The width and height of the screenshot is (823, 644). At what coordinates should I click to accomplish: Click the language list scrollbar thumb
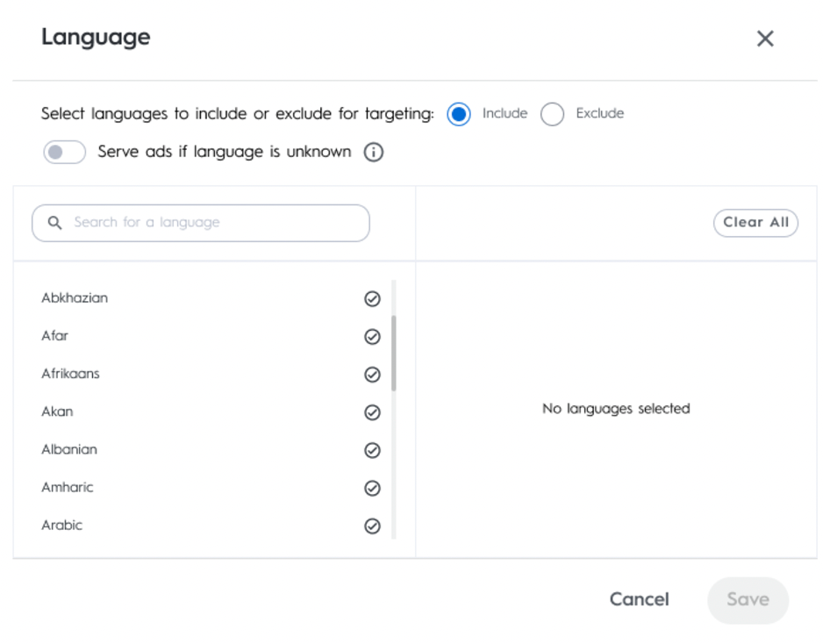393,353
